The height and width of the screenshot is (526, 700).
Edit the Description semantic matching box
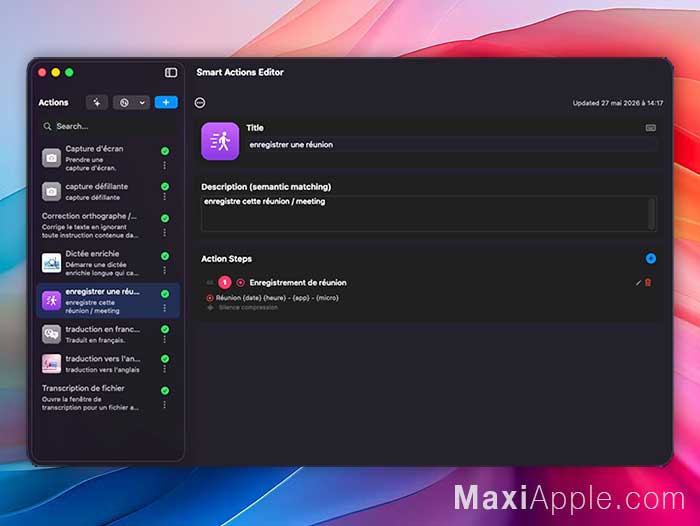coord(429,213)
